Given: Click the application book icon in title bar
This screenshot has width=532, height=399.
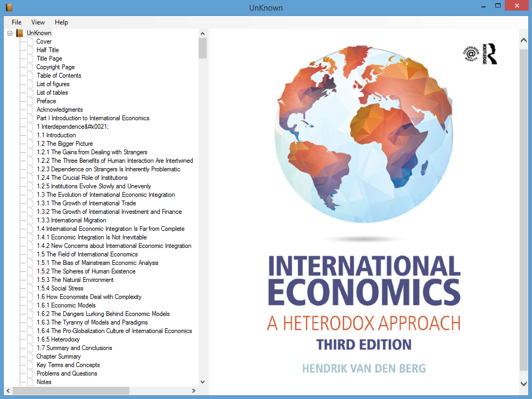Looking at the screenshot, I should [x=9, y=7].
